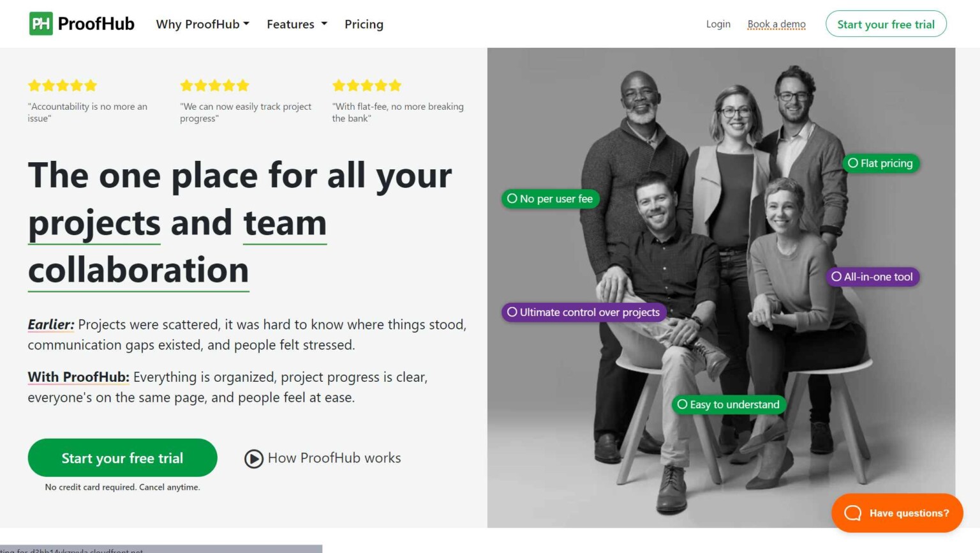
Task: Open the Why ProofHub dropdown
Action: tap(202, 24)
